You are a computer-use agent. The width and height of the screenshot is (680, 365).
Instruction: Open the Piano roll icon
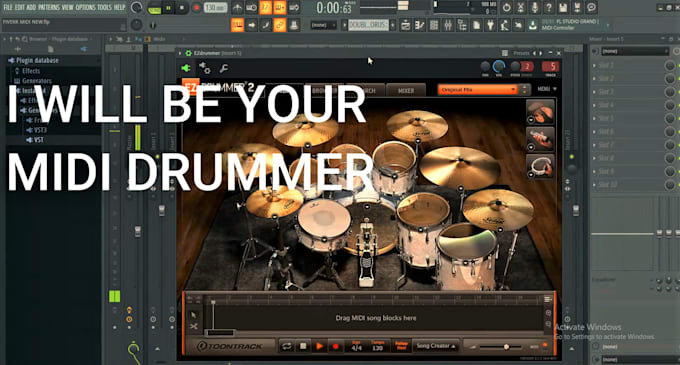tap(419, 26)
